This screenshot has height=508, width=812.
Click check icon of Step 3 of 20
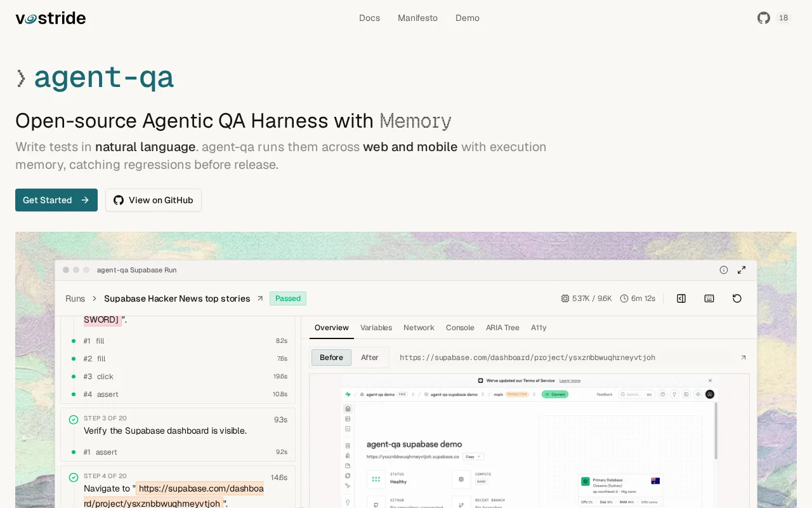[74, 420]
